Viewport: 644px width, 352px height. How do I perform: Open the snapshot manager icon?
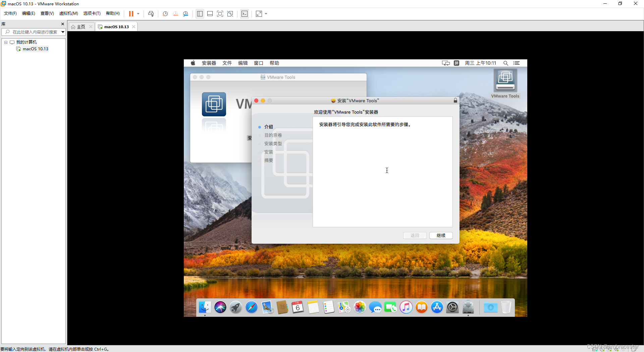pyautogui.click(x=185, y=14)
